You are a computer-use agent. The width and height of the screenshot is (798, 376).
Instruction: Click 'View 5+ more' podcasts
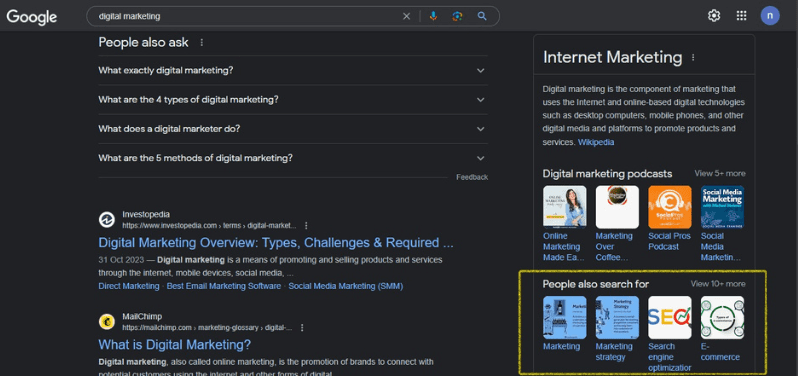coord(720,173)
